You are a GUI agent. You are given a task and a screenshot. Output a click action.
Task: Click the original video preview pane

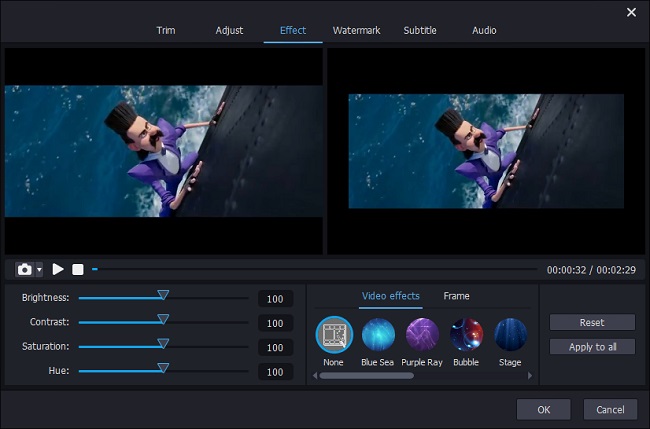click(164, 151)
